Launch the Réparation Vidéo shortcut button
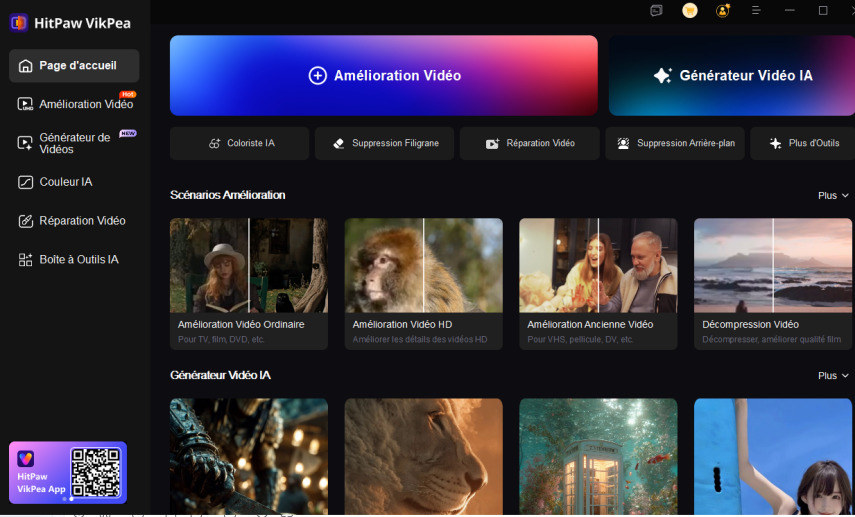Image resolution: width=855 pixels, height=517 pixels. (529, 143)
